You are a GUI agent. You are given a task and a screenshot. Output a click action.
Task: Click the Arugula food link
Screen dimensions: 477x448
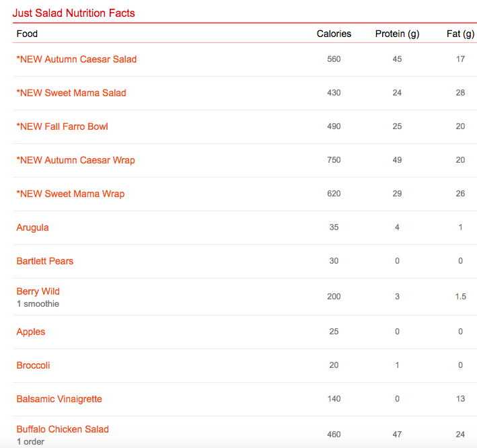click(x=33, y=227)
